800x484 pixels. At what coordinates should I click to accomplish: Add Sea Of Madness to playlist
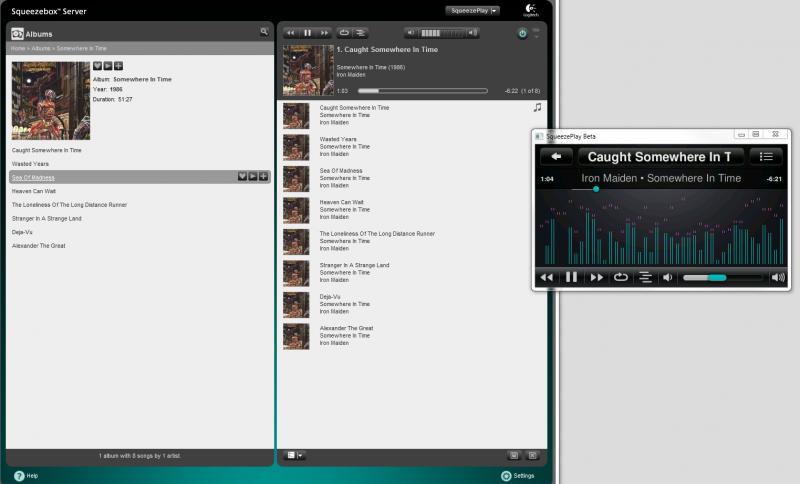click(x=263, y=176)
